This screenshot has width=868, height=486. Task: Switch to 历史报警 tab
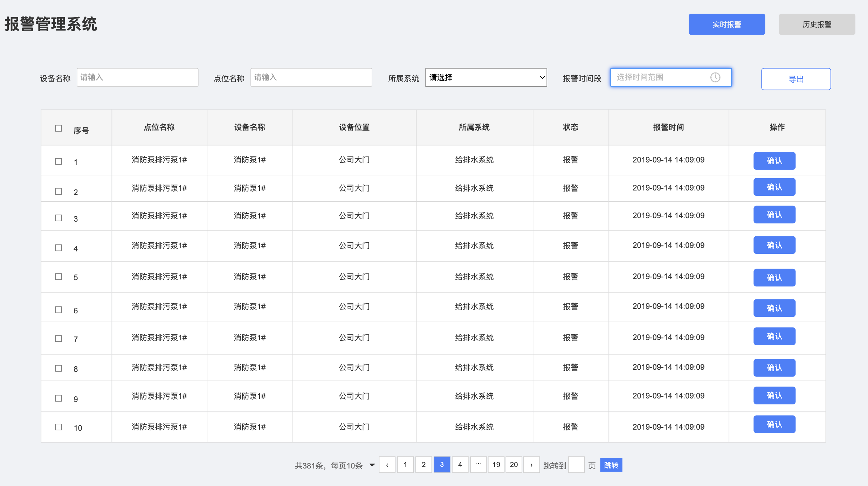(817, 24)
